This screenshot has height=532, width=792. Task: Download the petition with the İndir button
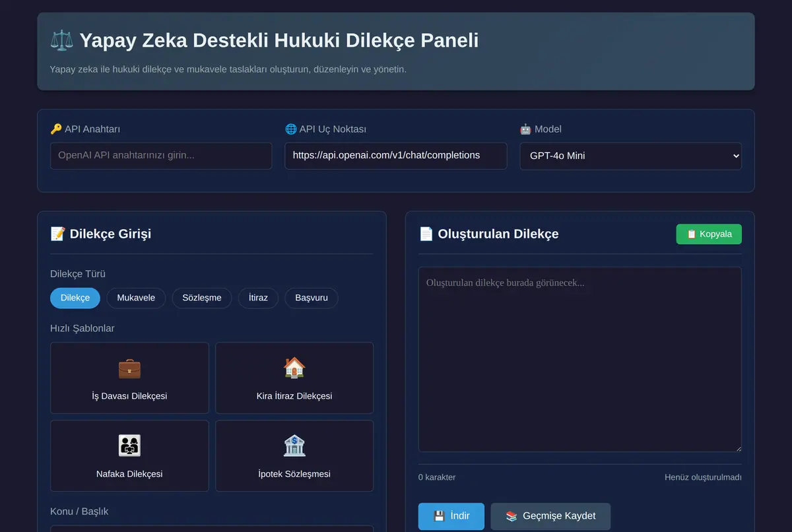click(451, 516)
